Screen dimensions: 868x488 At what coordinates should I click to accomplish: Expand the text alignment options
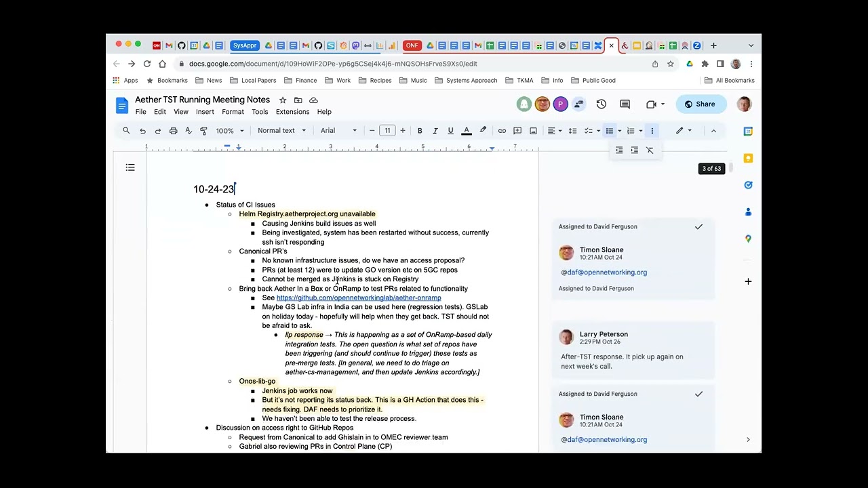click(555, 131)
